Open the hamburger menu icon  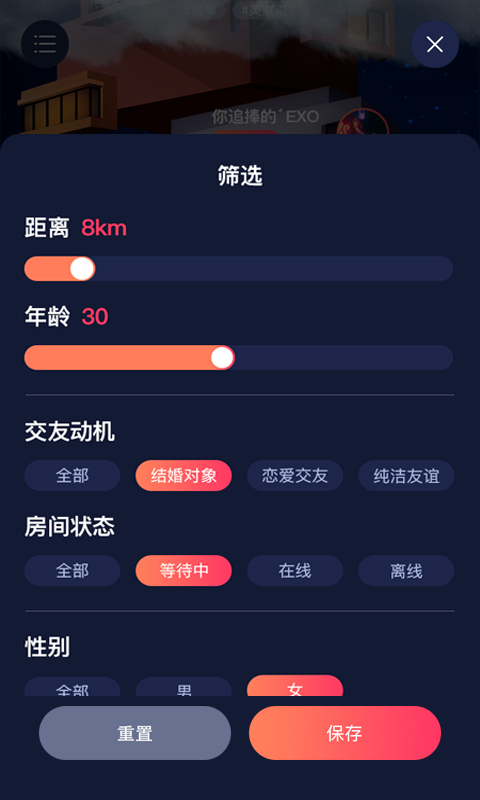pos(45,44)
